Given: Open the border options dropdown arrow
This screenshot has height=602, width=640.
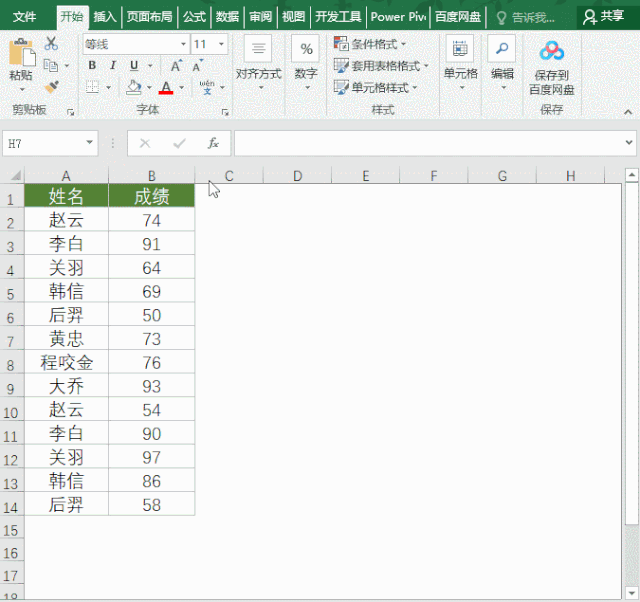Looking at the screenshot, I should coord(108,87).
